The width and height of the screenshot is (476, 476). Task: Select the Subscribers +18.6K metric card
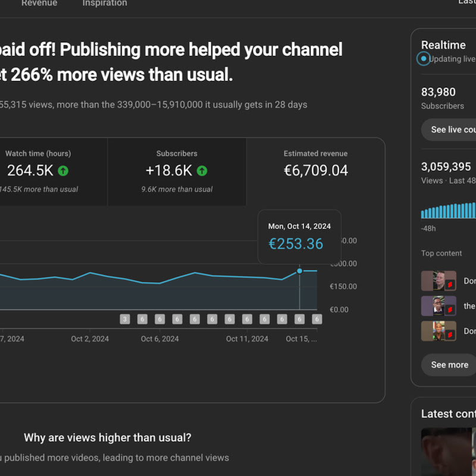pos(177,172)
